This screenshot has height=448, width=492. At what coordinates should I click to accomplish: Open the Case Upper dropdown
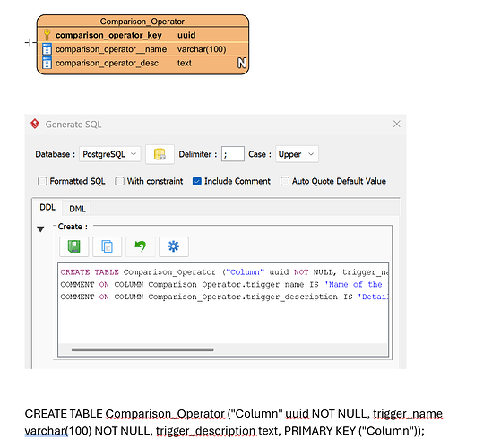coord(297,154)
